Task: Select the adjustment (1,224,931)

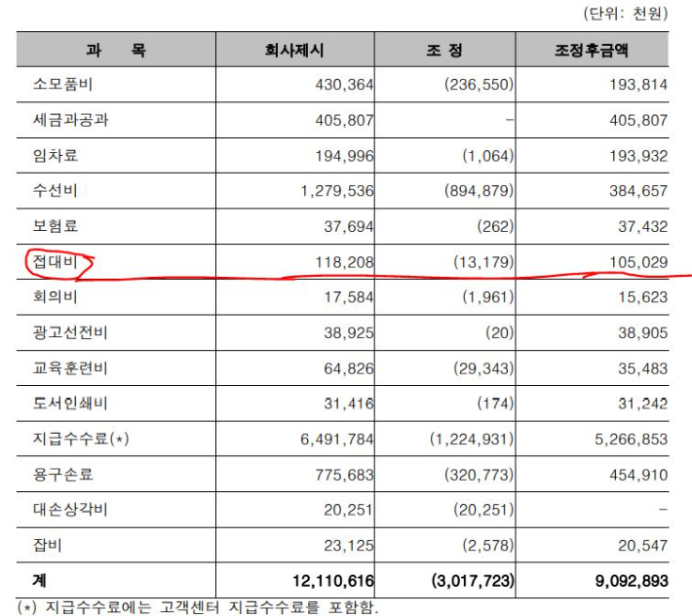Action: (x=472, y=439)
